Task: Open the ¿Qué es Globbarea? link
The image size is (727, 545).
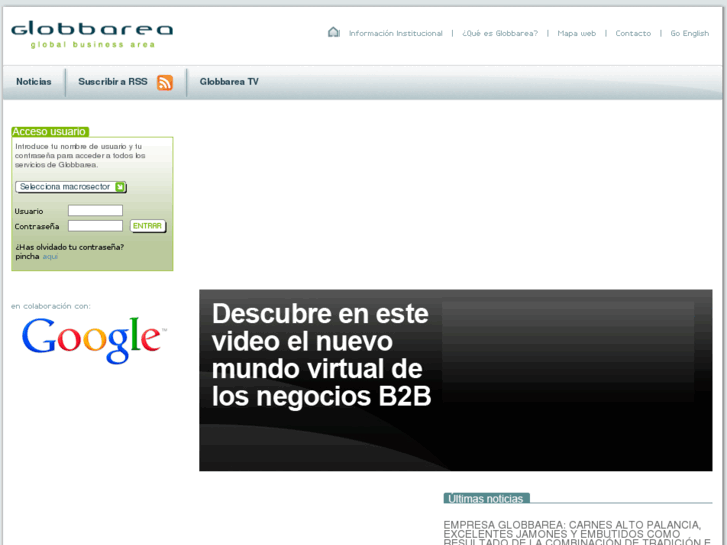Action: point(500,33)
